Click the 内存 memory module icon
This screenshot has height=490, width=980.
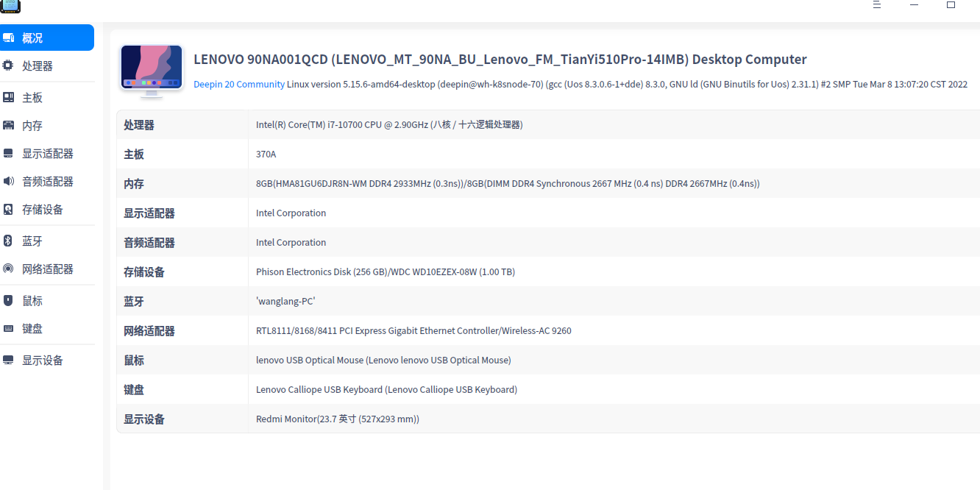9,125
